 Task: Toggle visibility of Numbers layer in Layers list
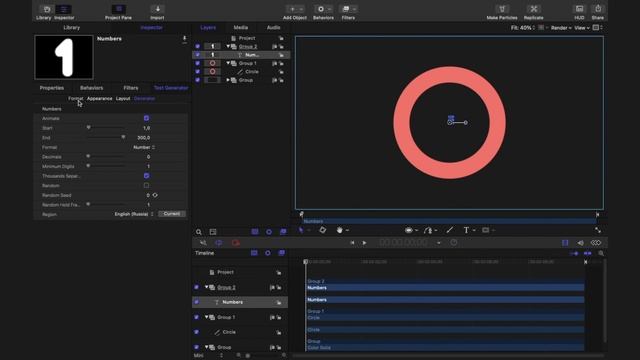(x=198, y=55)
